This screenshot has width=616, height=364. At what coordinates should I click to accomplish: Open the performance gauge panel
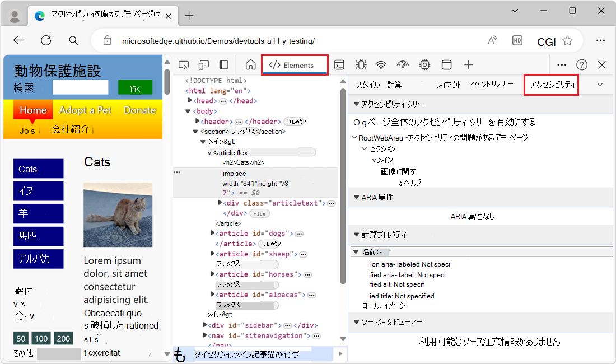(403, 64)
